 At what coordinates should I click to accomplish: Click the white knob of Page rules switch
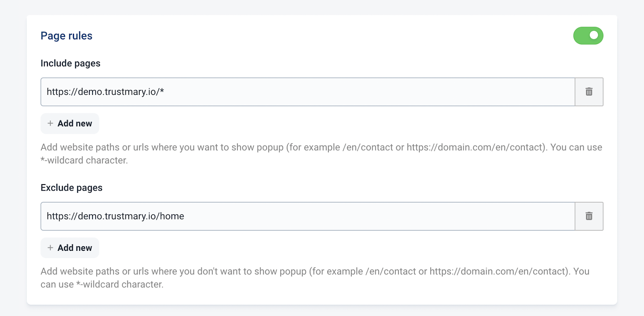[594, 35]
